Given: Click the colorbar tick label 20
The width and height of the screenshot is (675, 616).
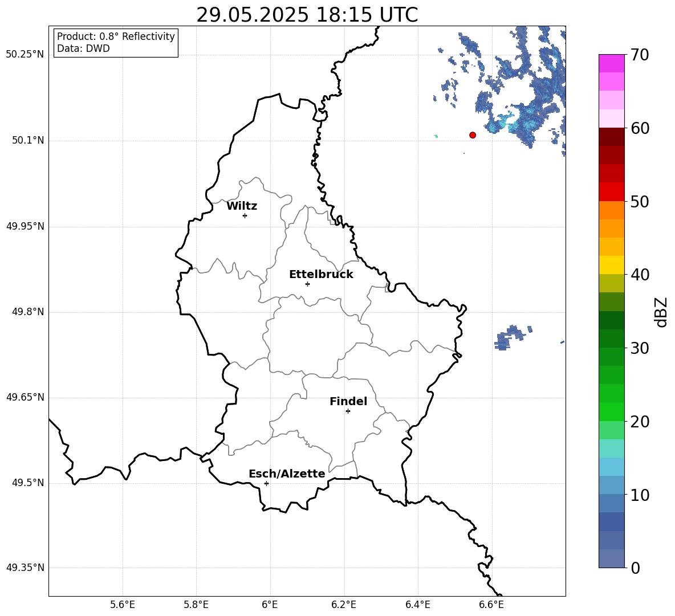Looking at the screenshot, I should click(640, 422).
